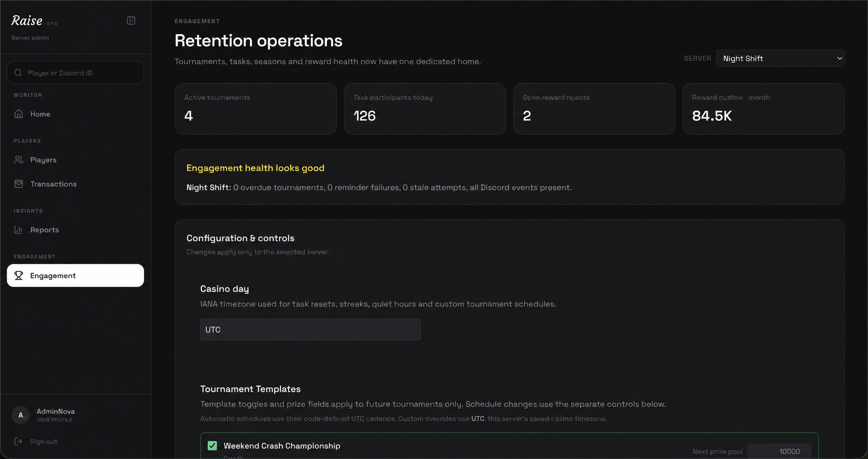Click the Players people icon
868x459 pixels.
point(19,160)
